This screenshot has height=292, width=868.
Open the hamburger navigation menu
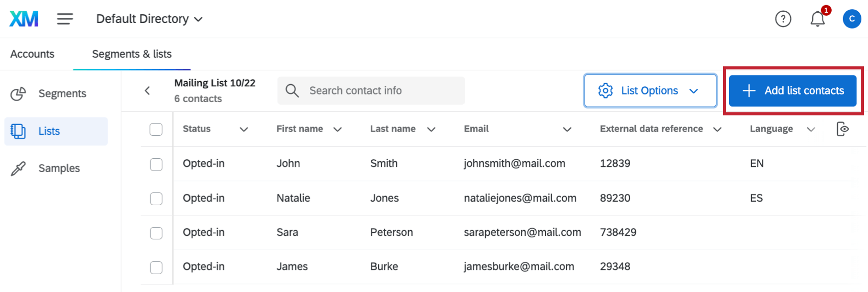65,19
